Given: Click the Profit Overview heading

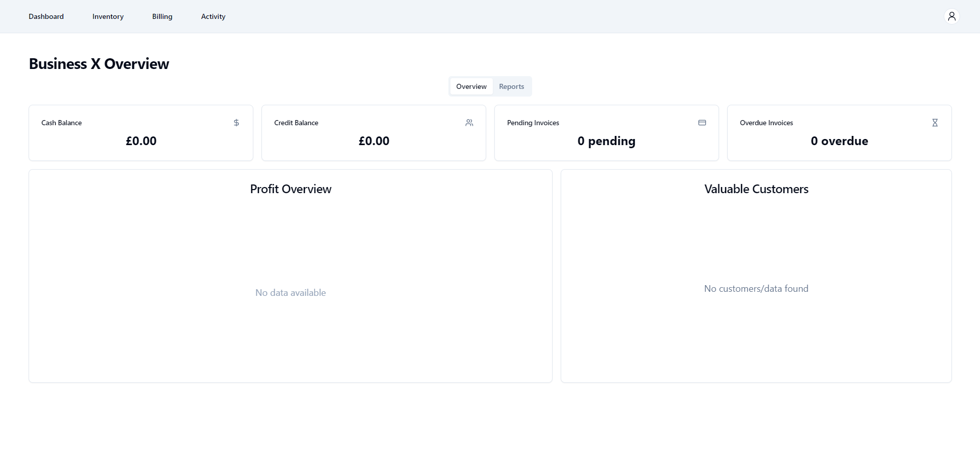Looking at the screenshot, I should click(x=291, y=189).
